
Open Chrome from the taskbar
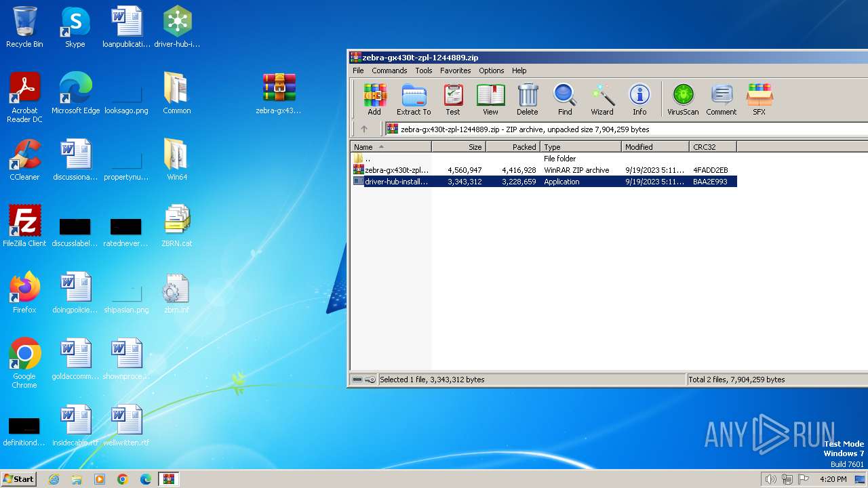click(x=123, y=479)
